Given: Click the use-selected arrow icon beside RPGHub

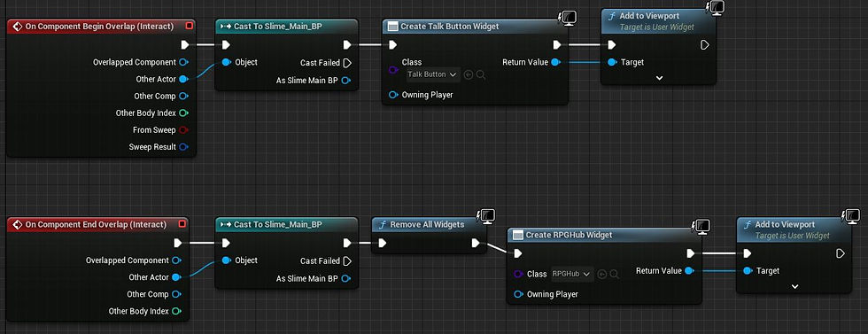Looking at the screenshot, I should [x=601, y=274].
